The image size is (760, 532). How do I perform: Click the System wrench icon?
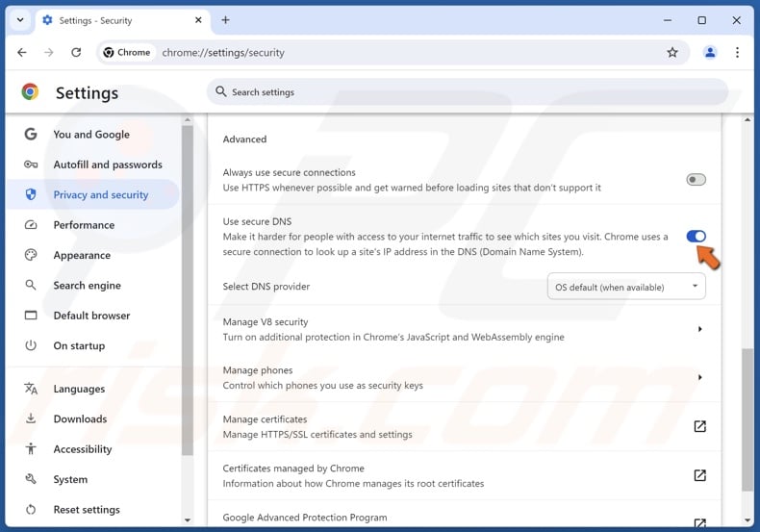(x=31, y=479)
